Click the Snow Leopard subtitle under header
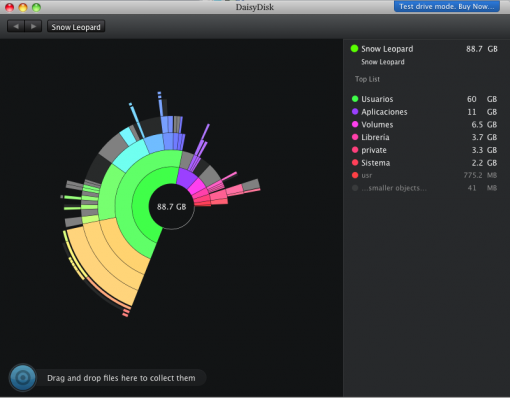 [x=383, y=62]
